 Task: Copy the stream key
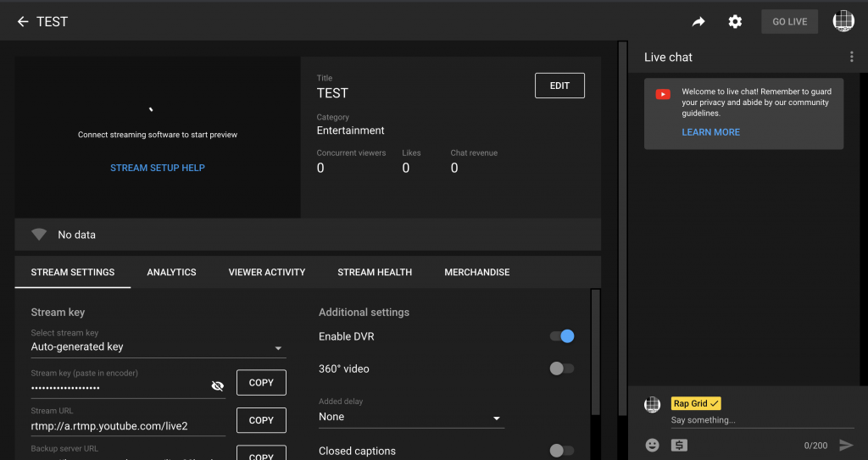coord(261,383)
